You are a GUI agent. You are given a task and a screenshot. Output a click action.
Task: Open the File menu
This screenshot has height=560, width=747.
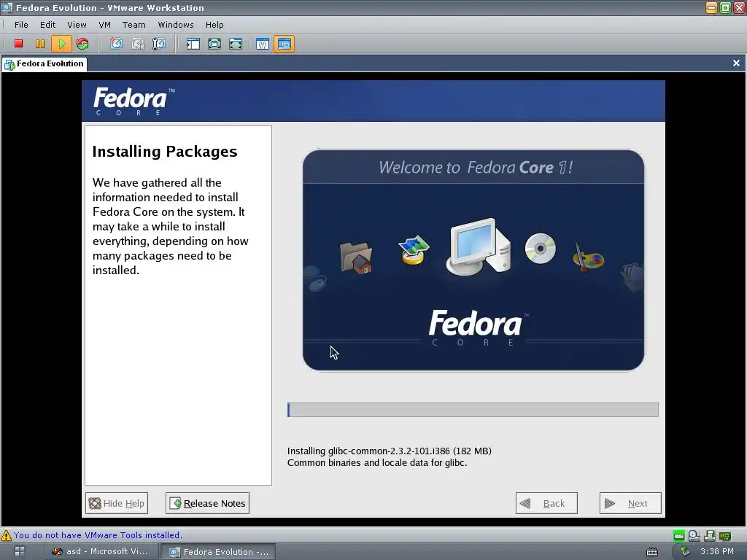pyautogui.click(x=21, y=25)
